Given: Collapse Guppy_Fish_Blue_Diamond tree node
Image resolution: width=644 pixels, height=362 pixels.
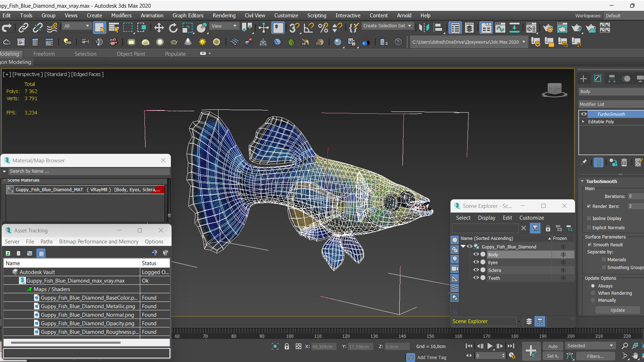Looking at the screenshot, I should pyautogui.click(x=463, y=246).
